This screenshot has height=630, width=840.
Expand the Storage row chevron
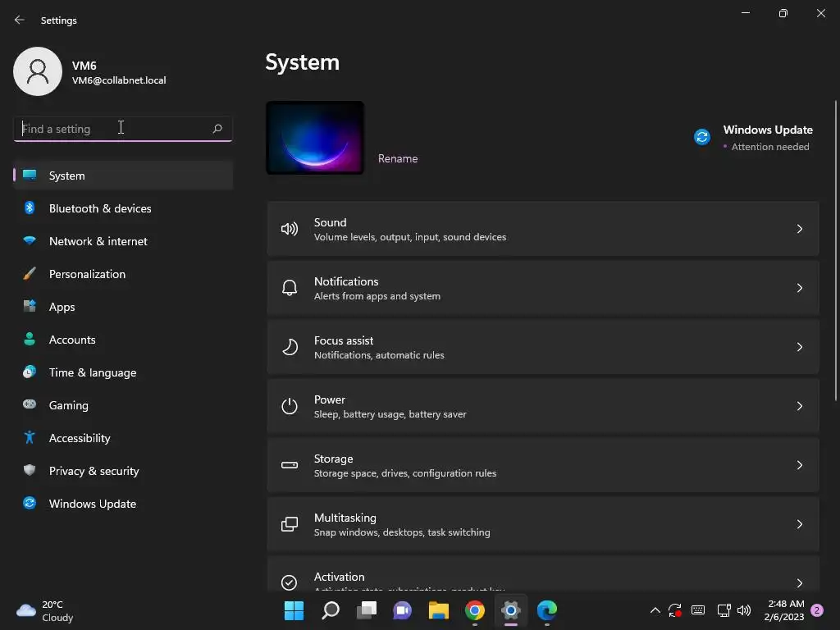coord(799,465)
